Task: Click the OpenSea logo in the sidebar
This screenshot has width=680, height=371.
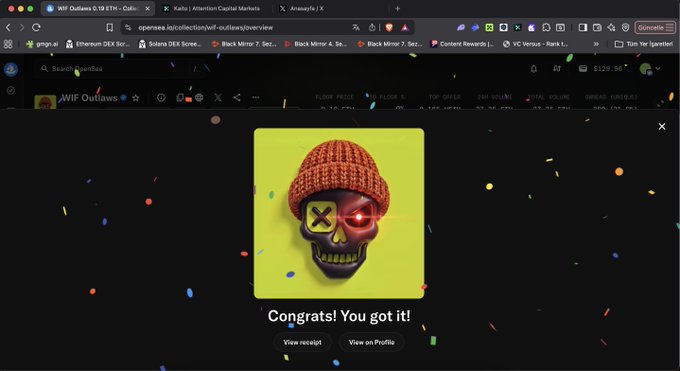Action: (x=11, y=69)
